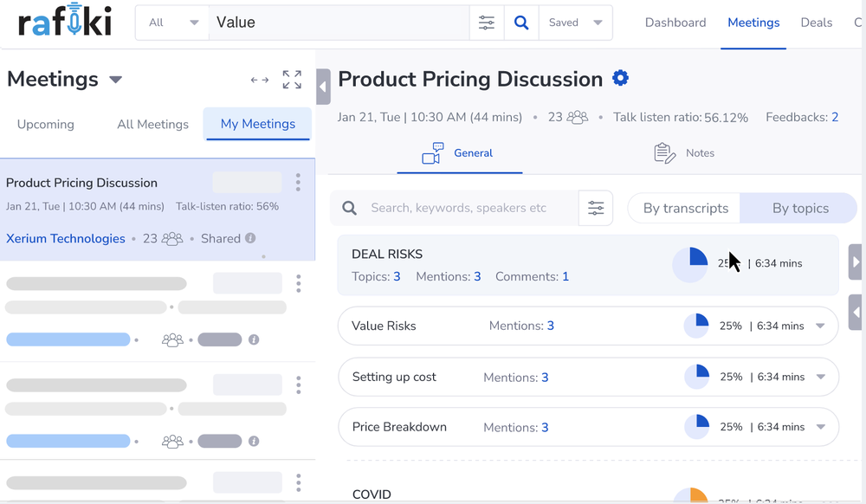Click the info icon next to Shared
Screen dimensions: 866x504
[250, 238]
